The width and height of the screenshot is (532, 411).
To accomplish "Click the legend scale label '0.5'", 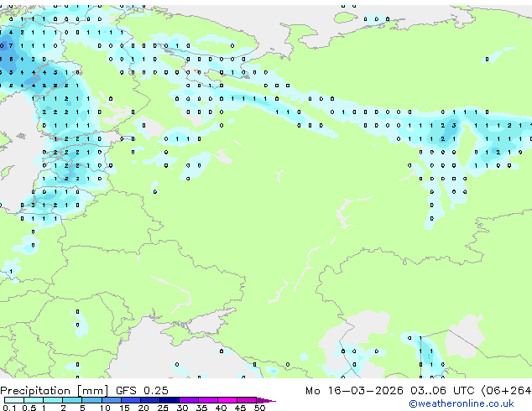I will (29, 408).
